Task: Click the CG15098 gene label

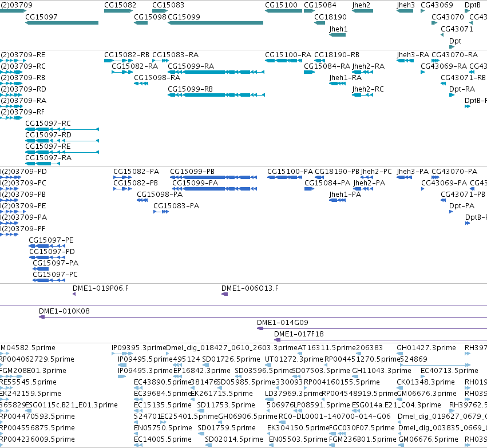Action: tap(150, 17)
